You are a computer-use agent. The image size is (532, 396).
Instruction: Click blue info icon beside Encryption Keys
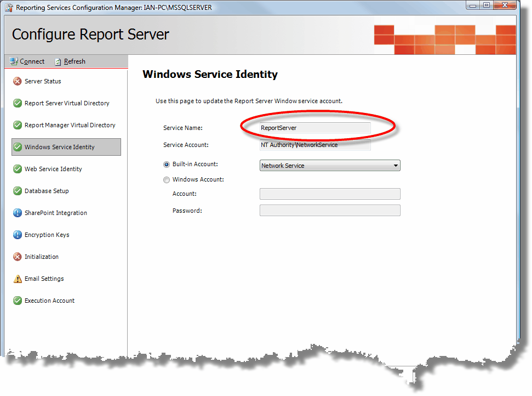point(18,235)
